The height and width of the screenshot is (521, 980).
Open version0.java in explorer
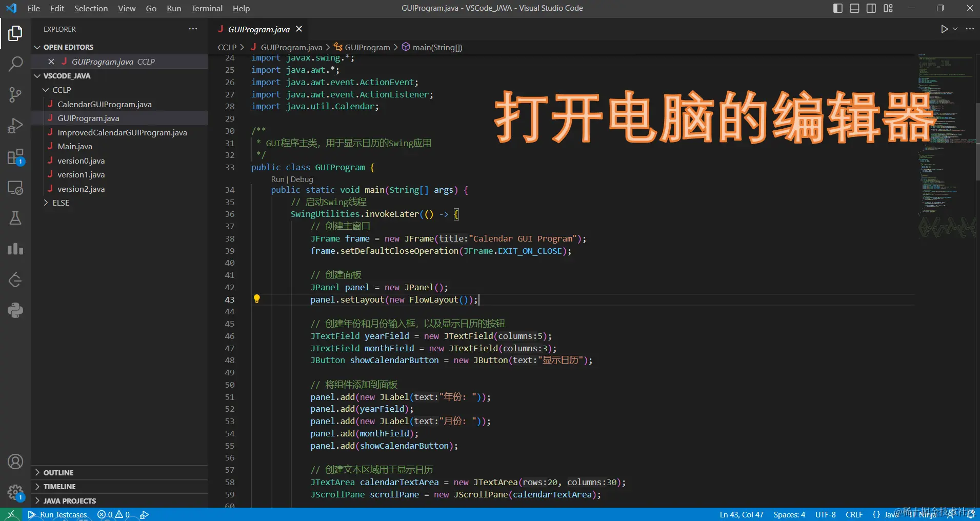click(x=119, y=161)
